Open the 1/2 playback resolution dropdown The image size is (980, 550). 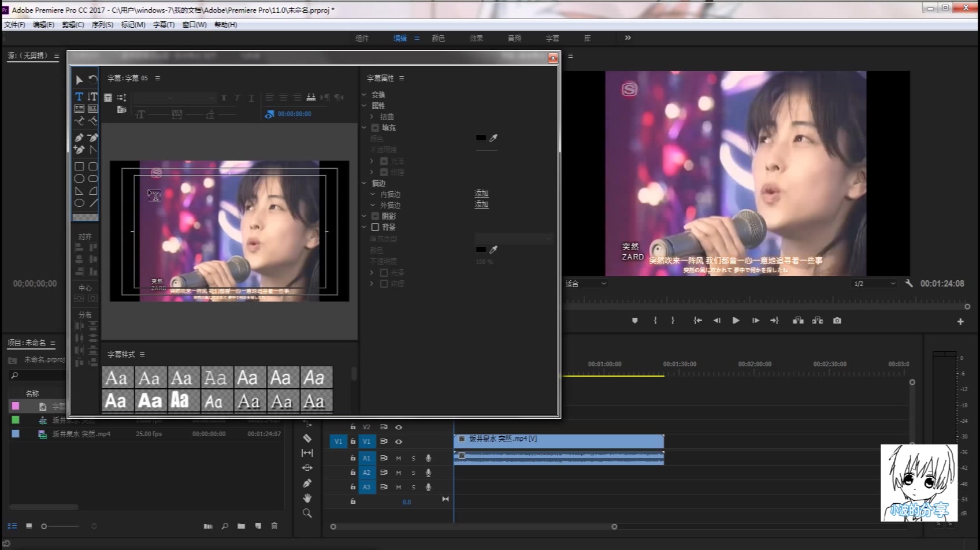point(875,284)
